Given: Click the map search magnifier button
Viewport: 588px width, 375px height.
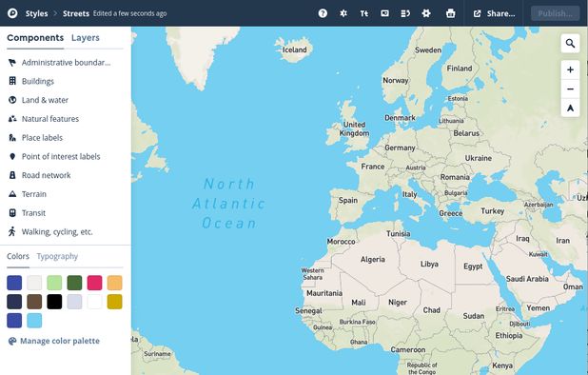Looking at the screenshot, I should click(570, 44).
